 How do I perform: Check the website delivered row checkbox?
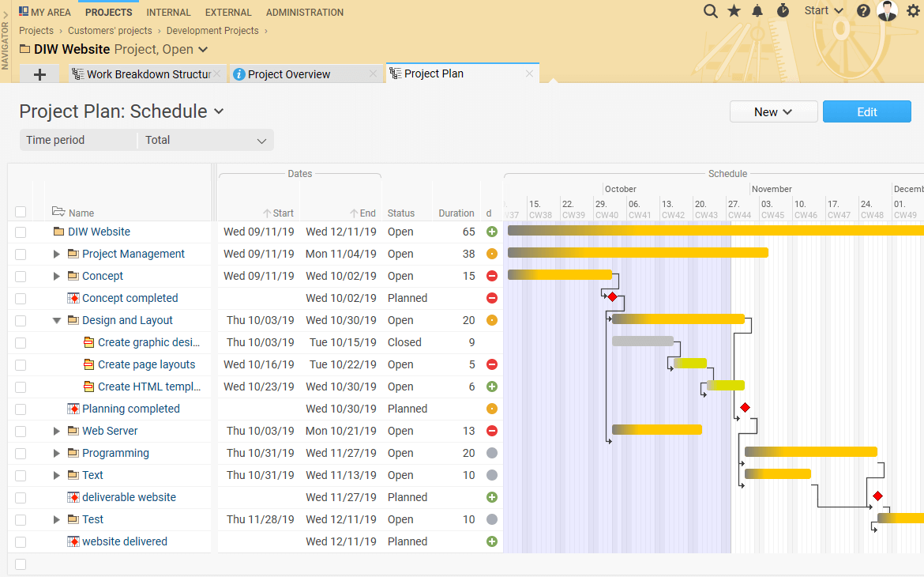click(x=21, y=541)
